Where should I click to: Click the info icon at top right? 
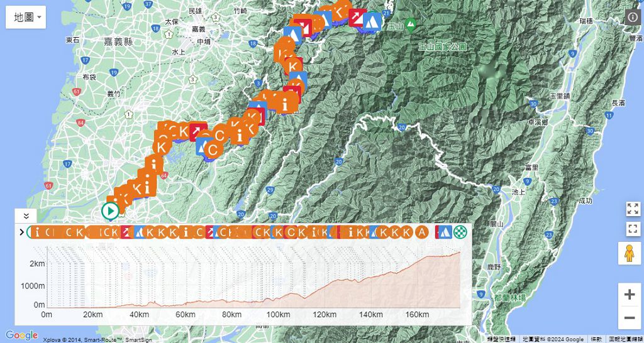click(x=633, y=17)
